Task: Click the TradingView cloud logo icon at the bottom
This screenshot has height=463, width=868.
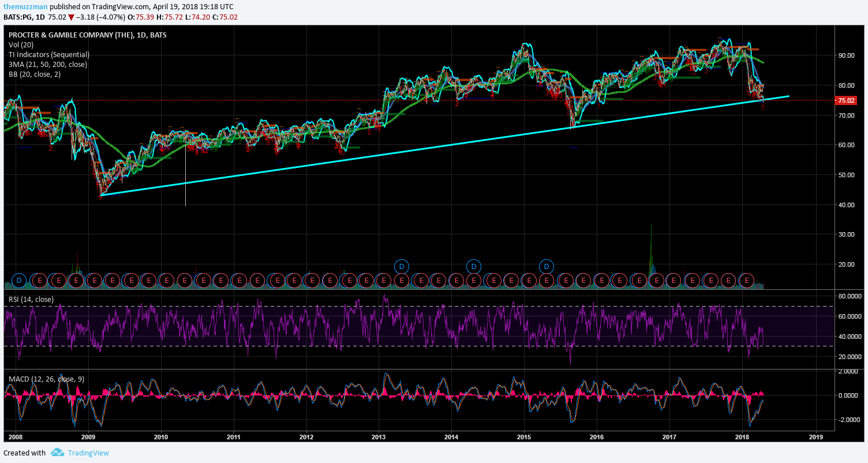Action: click(x=57, y=453)
